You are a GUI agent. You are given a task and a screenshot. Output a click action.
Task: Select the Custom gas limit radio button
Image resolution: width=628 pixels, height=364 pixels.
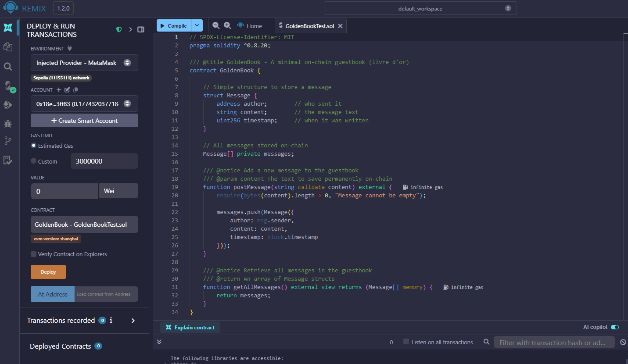pyautogui.click(x=34, y=161)
